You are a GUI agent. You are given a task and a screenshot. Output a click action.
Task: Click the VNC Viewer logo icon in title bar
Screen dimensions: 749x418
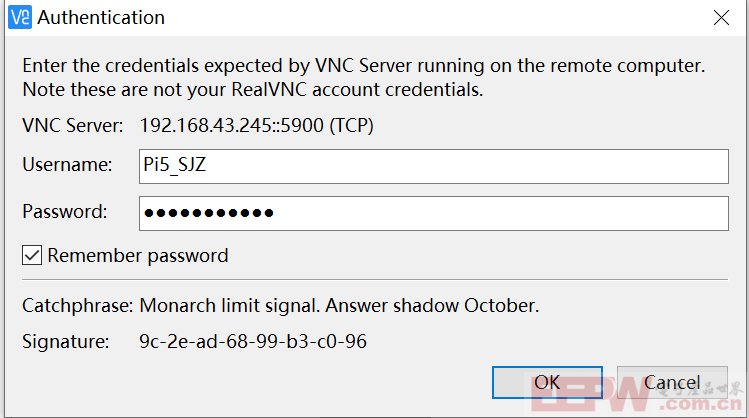pyautogui.click(x=20, y=17)
